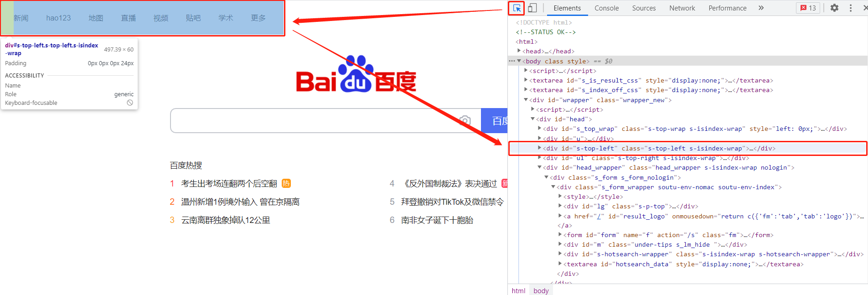Image resolution: width=868 pixels, height=295 pixels.
Task: Open the Performance tab
Action: point(727,8)
